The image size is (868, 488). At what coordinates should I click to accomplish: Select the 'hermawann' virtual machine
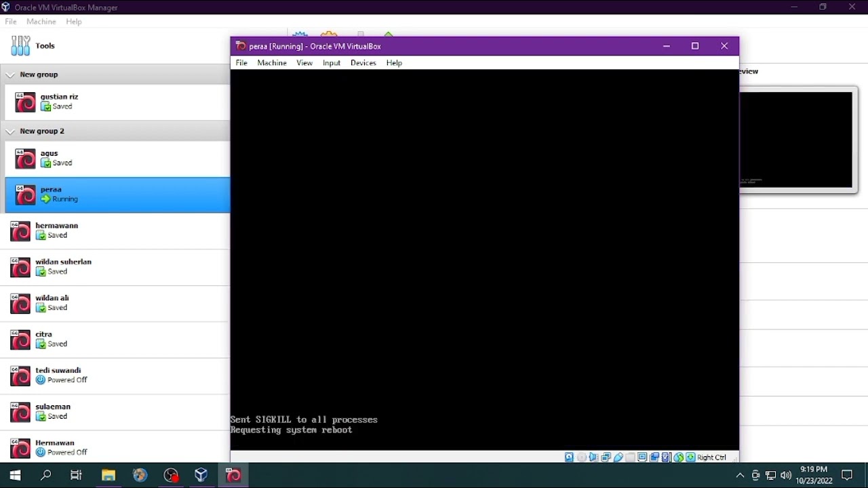tap(115, 230)
